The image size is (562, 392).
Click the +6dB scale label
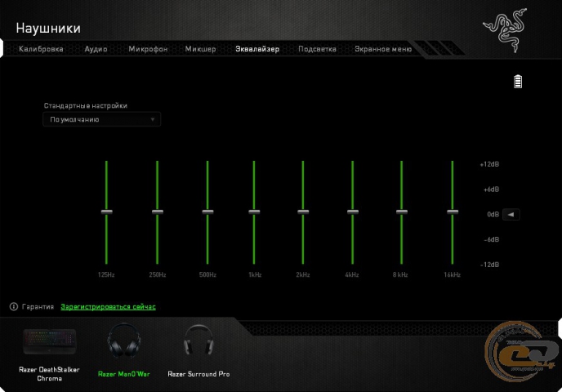491,189
